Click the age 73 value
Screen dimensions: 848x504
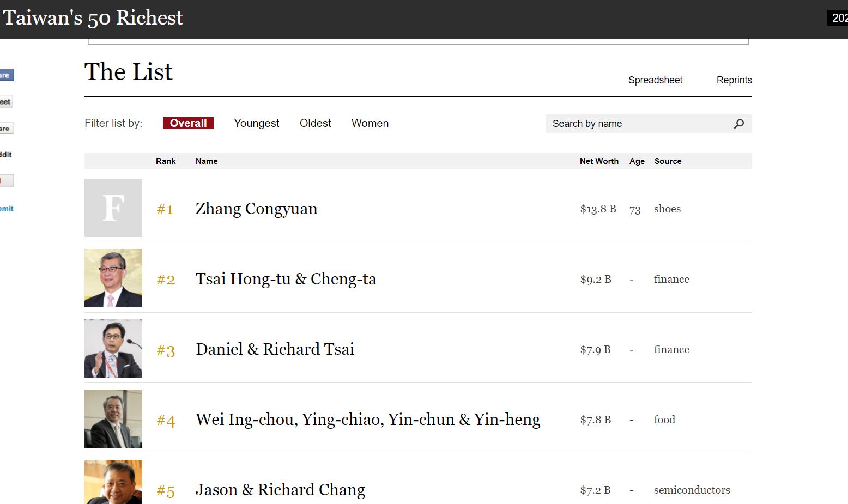[635, 210]
